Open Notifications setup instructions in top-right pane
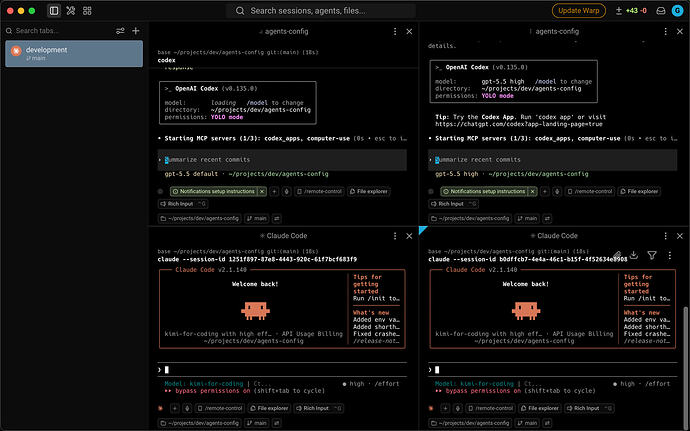This screenshot has height=431, width=690. click(x=484, y=192)
